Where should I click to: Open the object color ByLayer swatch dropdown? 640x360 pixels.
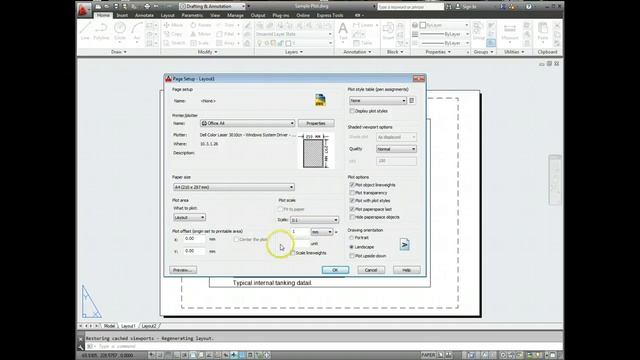point(444,25)
